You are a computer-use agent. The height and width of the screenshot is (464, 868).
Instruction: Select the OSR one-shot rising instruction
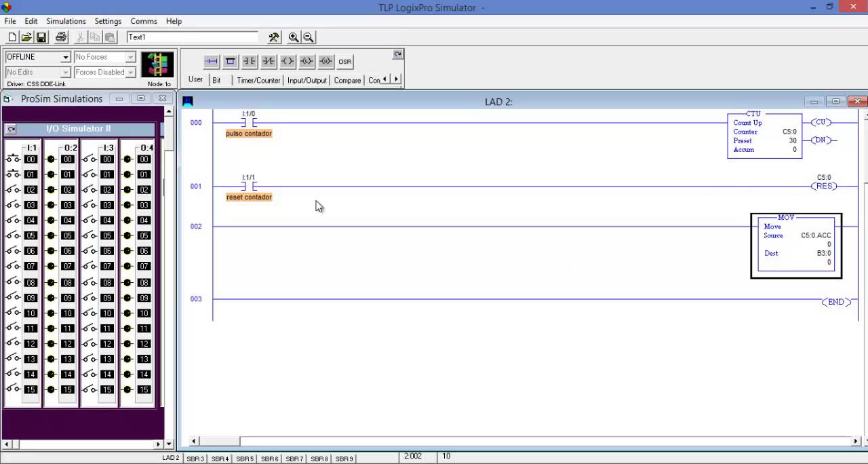(345, 61)
